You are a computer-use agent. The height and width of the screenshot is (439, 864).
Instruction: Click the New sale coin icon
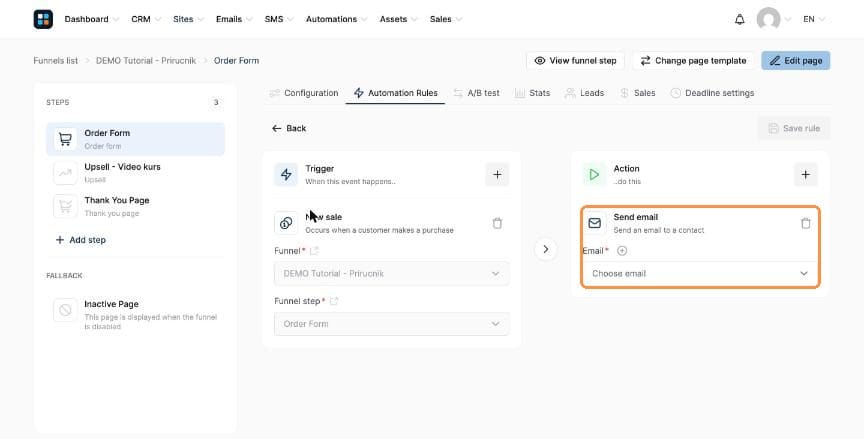click(x=286, y=223)
